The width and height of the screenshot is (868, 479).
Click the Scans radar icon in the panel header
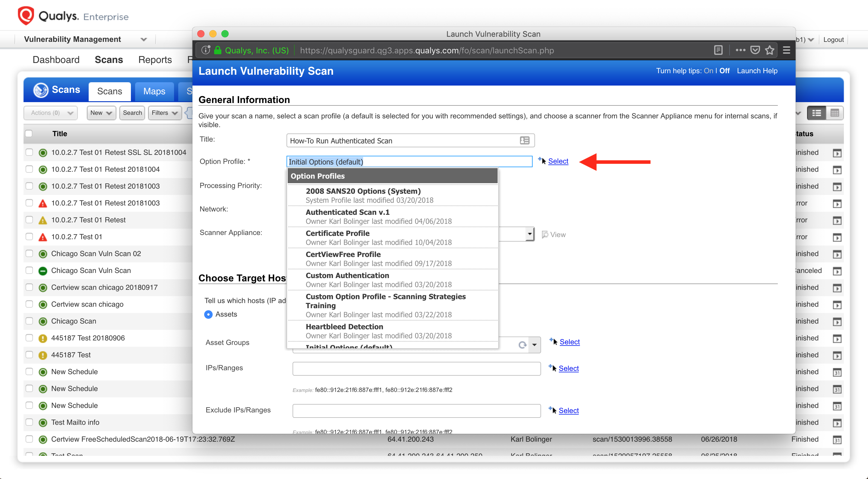coord(40,89)
